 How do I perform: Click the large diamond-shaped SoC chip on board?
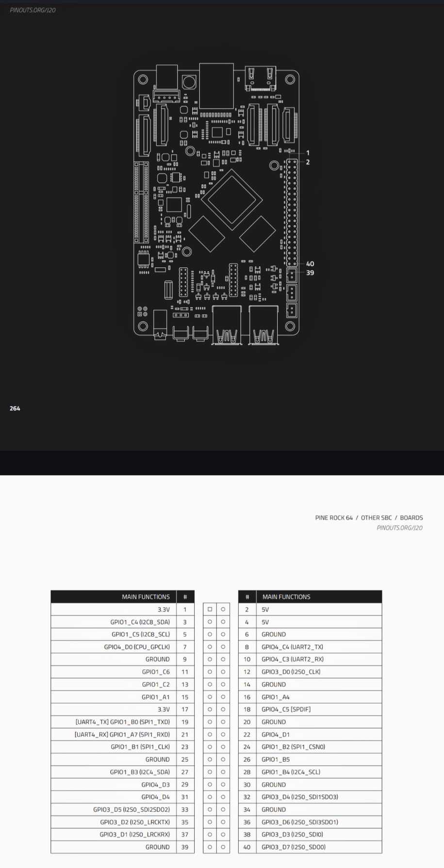click(x=232, y=199)
